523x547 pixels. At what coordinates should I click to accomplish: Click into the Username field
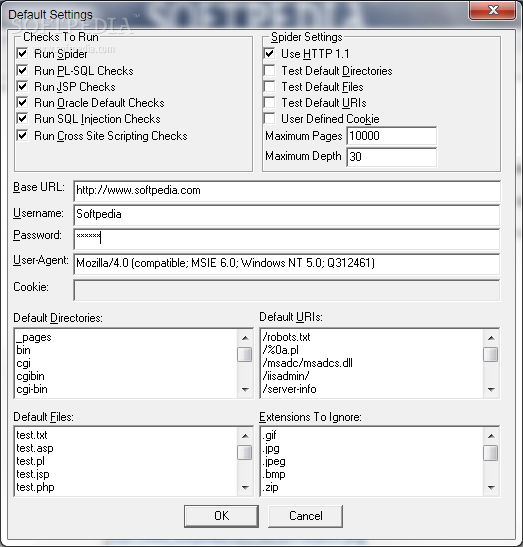pos(287,215)
